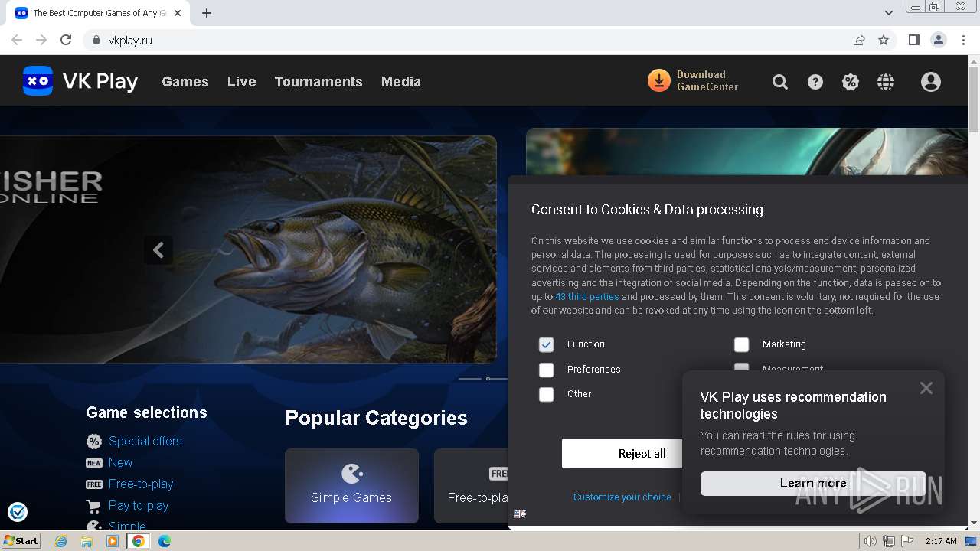This screenshot has height=551, width=980.
Task: Open File Explorer from the taskbar
Action: [87, 541]
